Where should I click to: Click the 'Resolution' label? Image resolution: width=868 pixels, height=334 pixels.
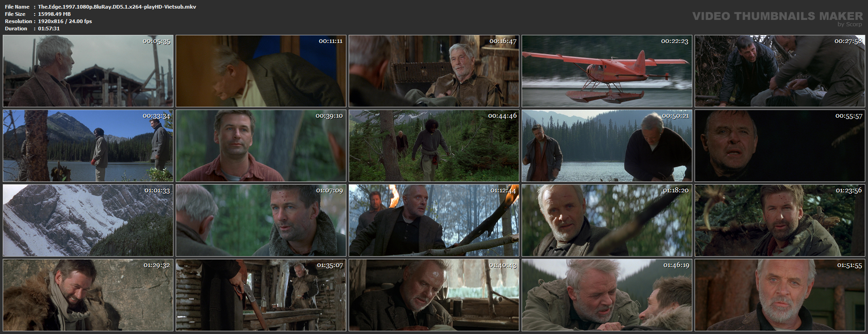tap(19, 21)
